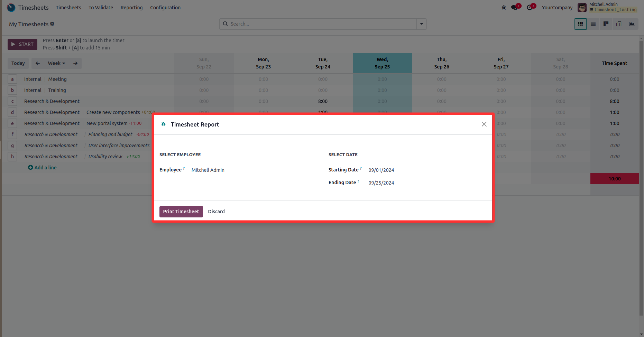644x337 pixels.
Task: Switch to graph view
Action: [x=632, y=24]
